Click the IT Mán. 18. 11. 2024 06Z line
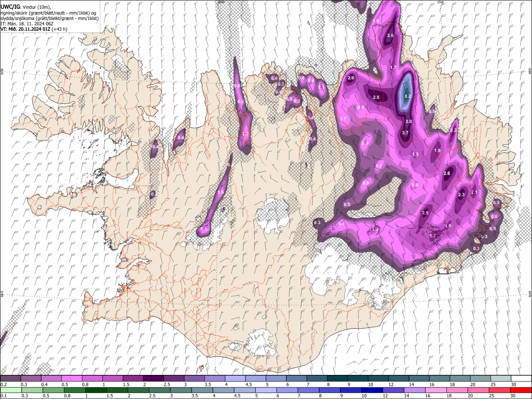 click(x=27, y=24)
